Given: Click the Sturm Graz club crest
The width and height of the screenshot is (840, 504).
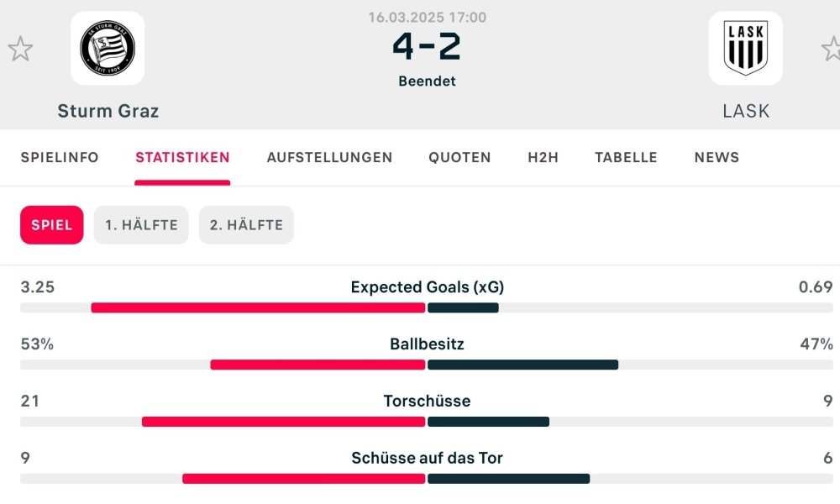Looking at the screenshot, I should click(x=108, y=49).
